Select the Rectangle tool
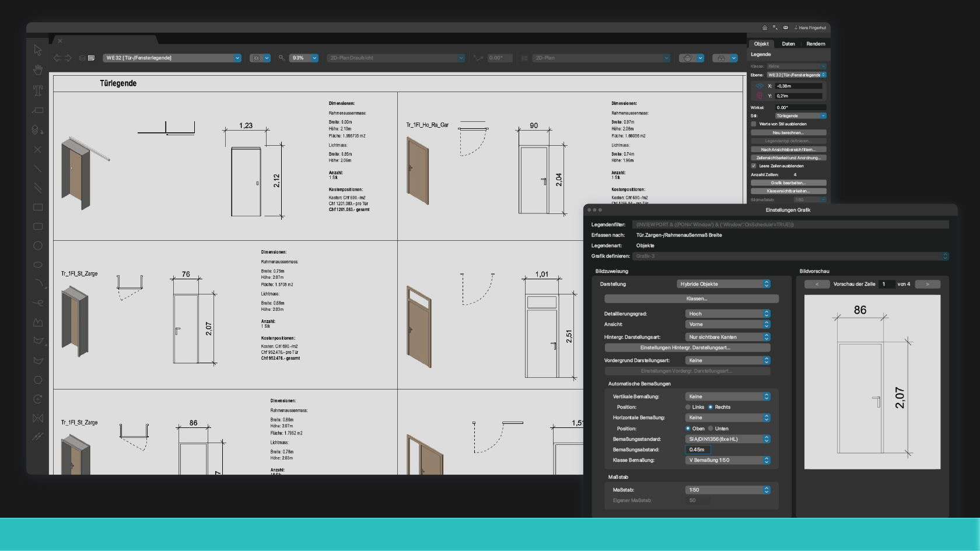Screen dimensions: 980x551 tap(38, 207)
